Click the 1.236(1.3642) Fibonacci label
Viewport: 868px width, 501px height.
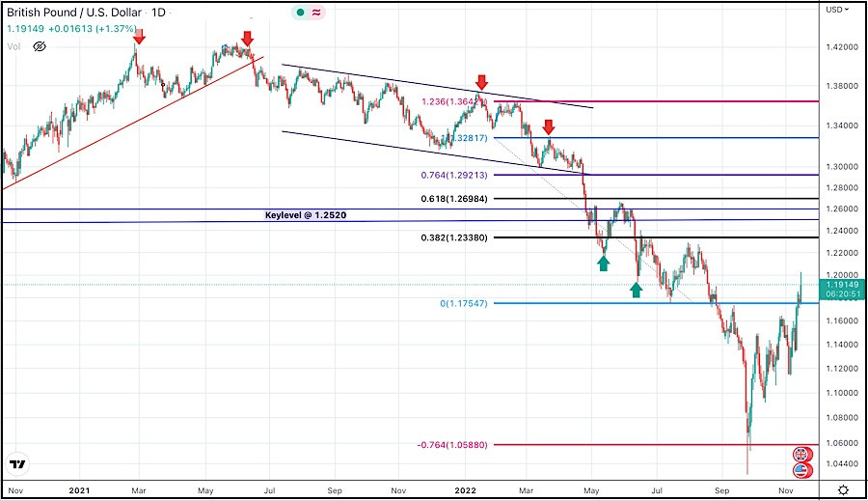click(x=453, y=101)
